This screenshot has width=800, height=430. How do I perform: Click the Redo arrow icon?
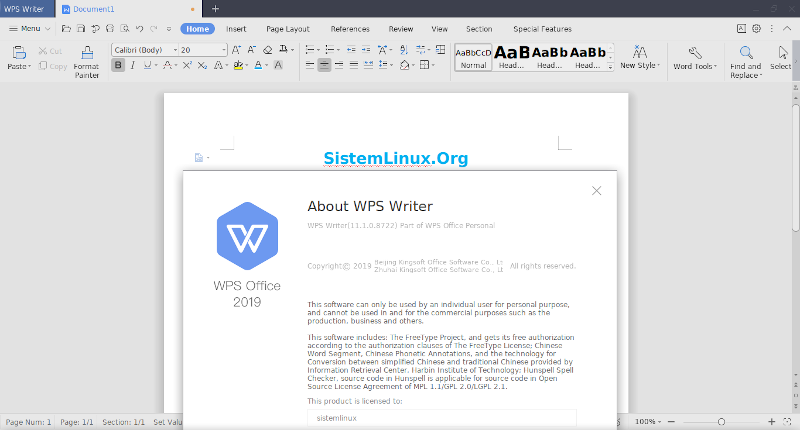(154, 29)
